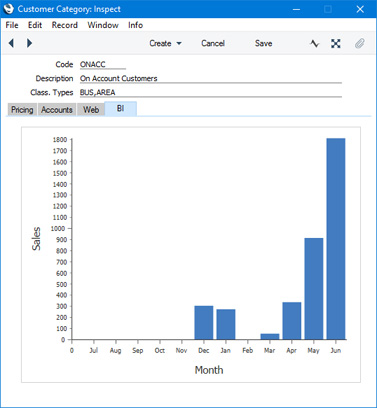Switch to the Accounts tab

pos(57,110)
